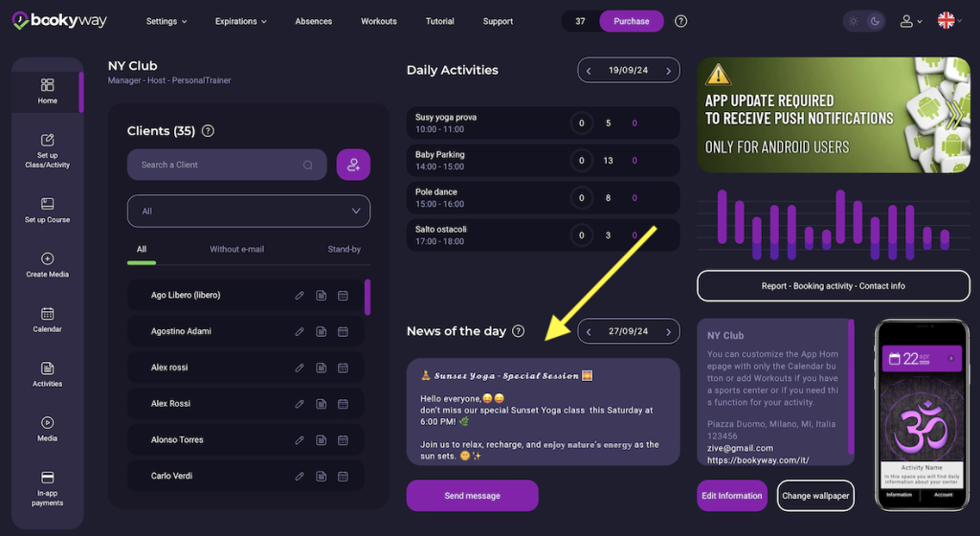Open Set up Class/Activity in the sidebar
Viewport: 980px width, 536px height.
coord(47,149)
